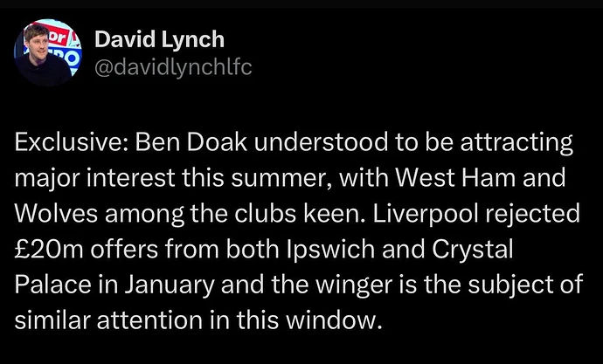Click the word "understood" in the tweet
The width and height of the screenshot is (603, 364).
(321, 142)
